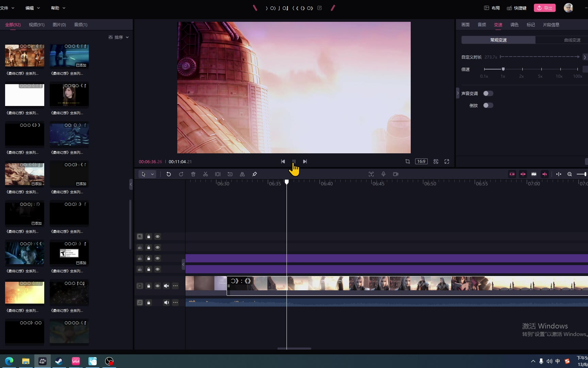Mute the music note audio track

(x=166, y=303)
